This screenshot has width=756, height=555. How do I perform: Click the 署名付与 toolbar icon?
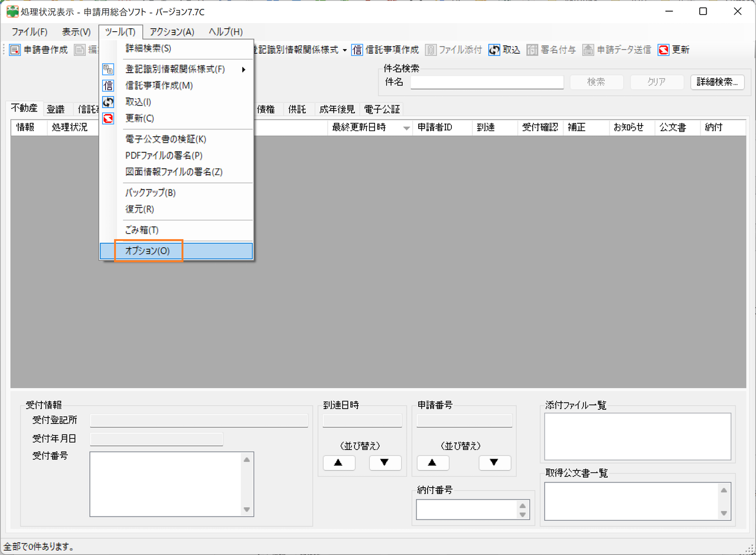[x=532, y=50]
